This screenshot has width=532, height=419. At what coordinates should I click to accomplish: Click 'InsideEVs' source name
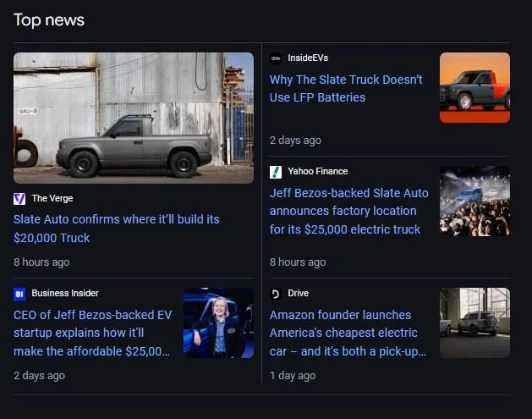[x=308, y=58]
